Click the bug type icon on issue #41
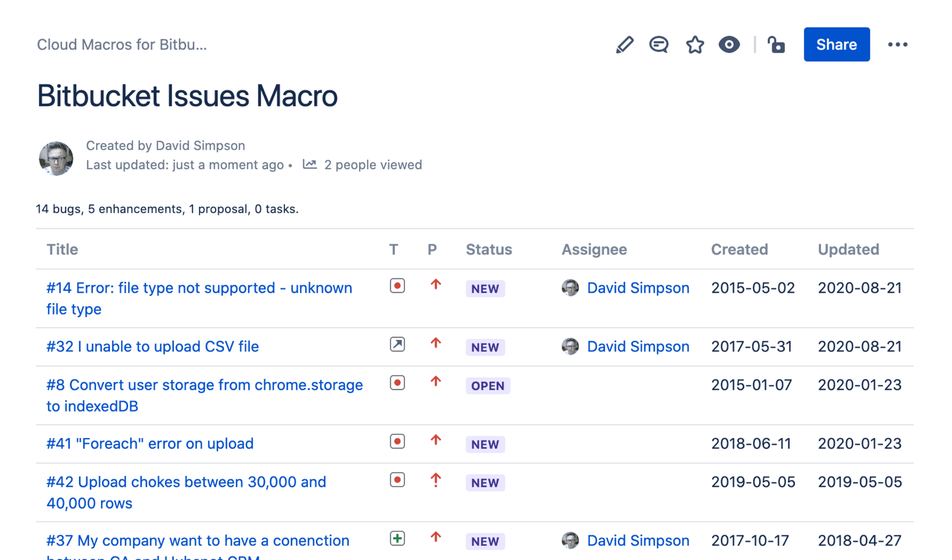 (x=397, y=441)
